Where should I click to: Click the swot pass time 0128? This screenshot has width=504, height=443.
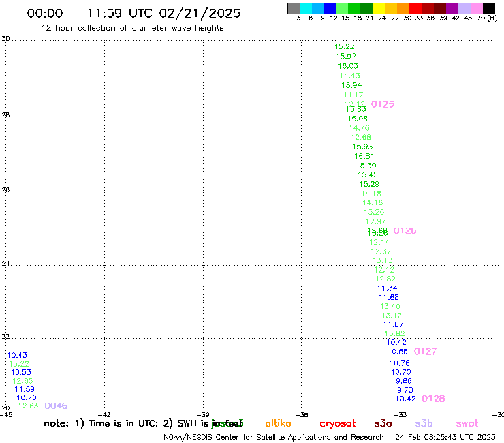coord(433,399)
